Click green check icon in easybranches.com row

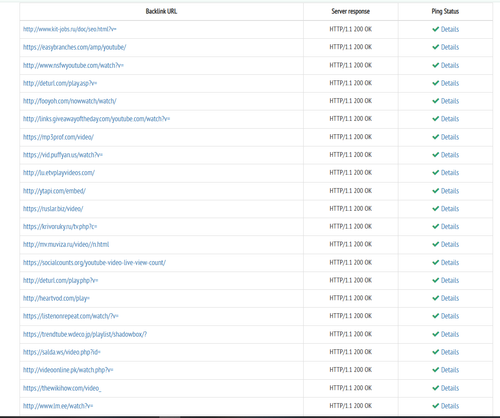435,47
